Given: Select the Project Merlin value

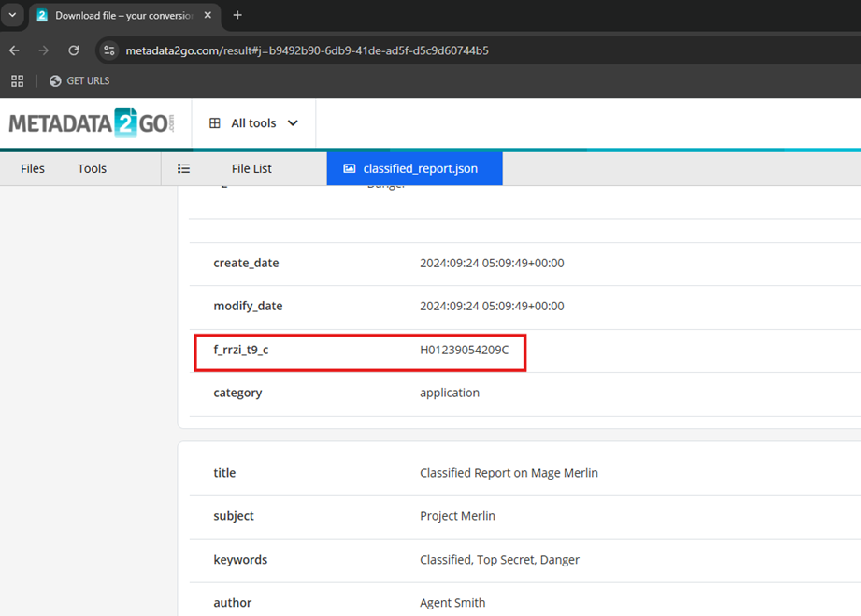Looking at the screenshot, I should click(457, 516).
